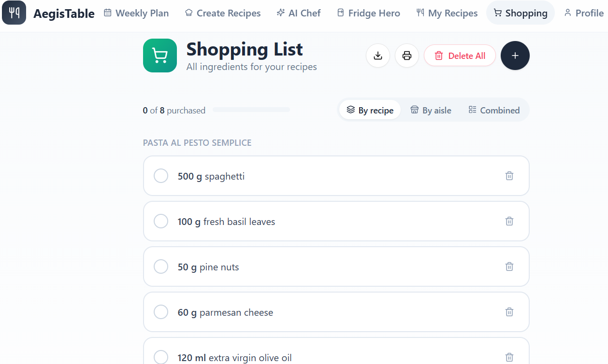608x364 pixels.
Task: Click the dark plus add-item button
Action: point(515,56)
